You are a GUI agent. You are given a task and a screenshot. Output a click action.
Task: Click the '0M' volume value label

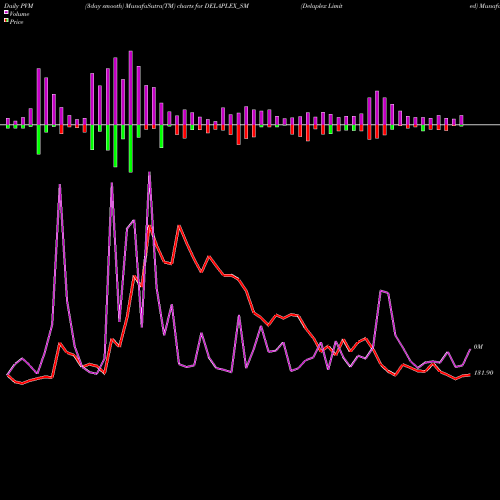(x=478, y=347)
